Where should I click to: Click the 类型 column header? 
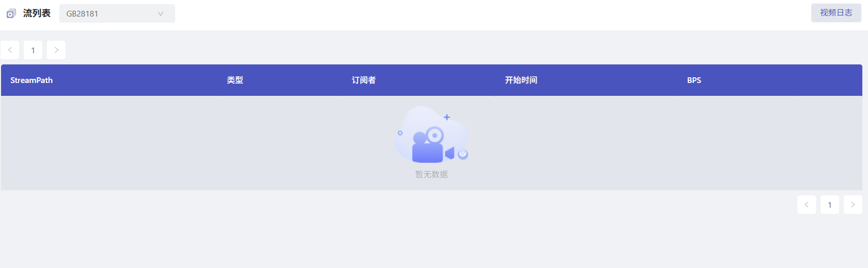pos(235,80)
